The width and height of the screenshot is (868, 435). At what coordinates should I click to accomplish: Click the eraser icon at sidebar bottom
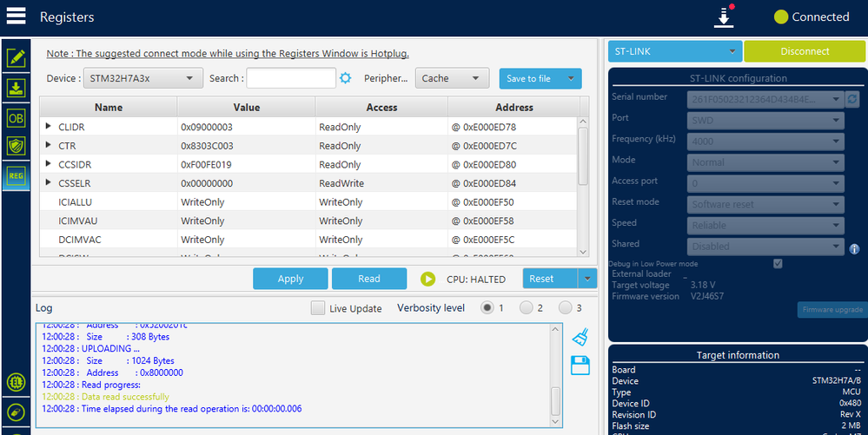[16, 412]
